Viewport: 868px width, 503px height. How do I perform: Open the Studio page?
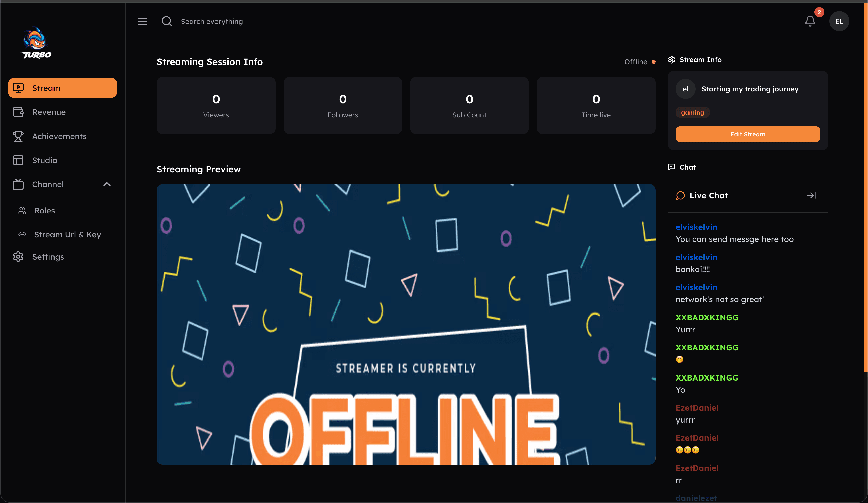click(62, 160)
